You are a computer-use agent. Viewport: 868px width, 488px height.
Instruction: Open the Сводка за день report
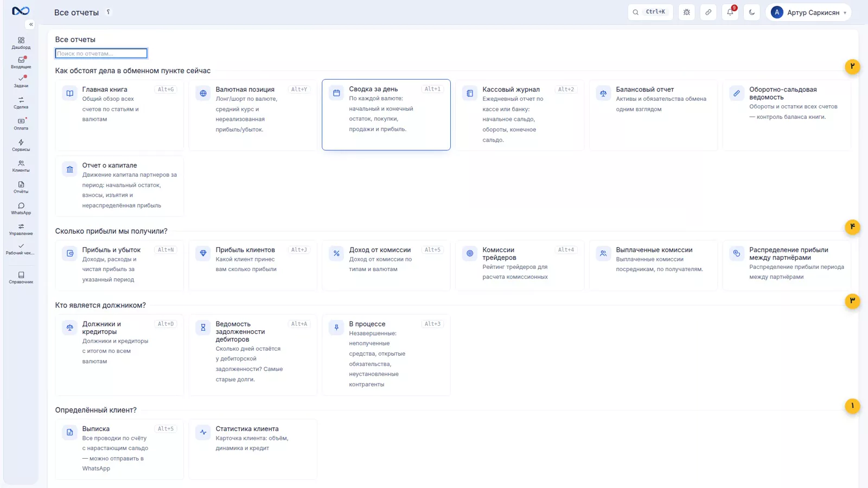point(386,115)
